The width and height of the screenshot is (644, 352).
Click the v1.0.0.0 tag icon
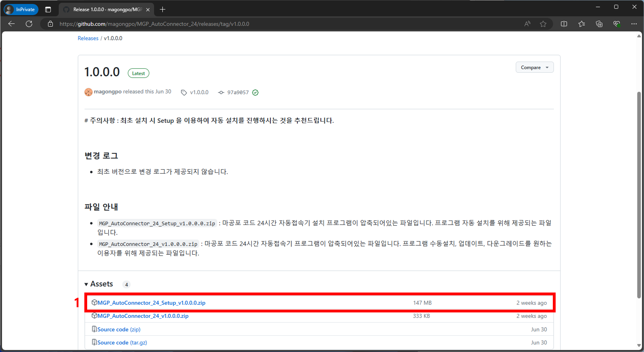coord(184,93)
